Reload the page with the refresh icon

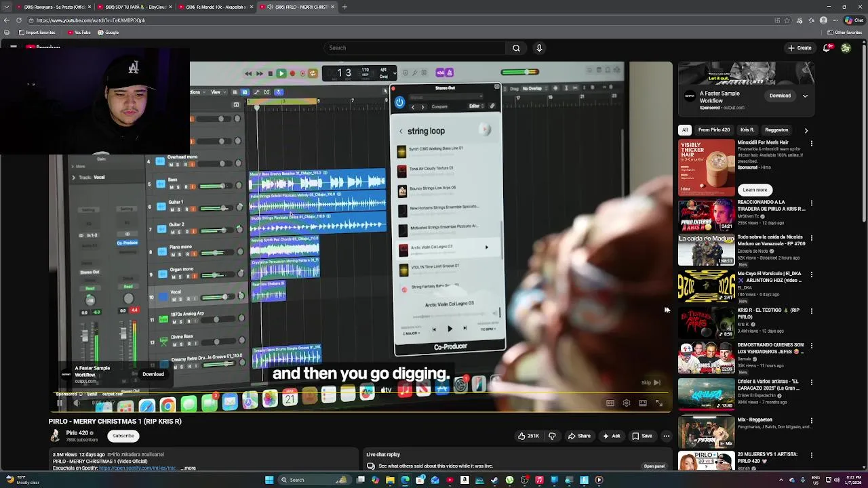click(x=19, y=20)
